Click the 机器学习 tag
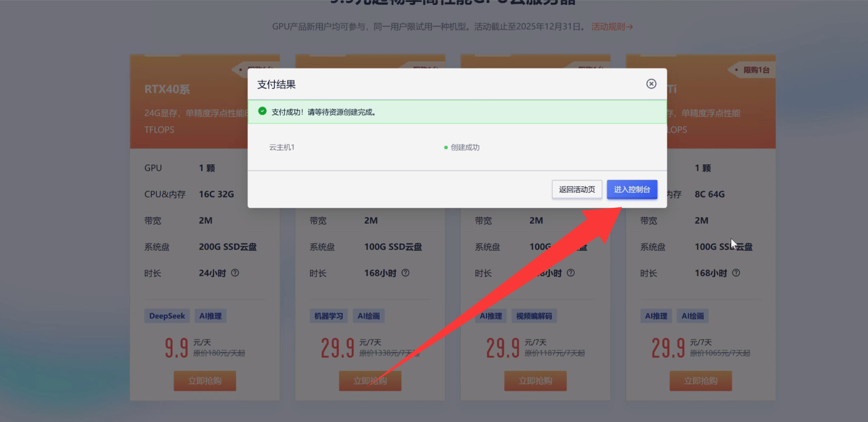This screenshot has width=868, height=422. point(329,316)
